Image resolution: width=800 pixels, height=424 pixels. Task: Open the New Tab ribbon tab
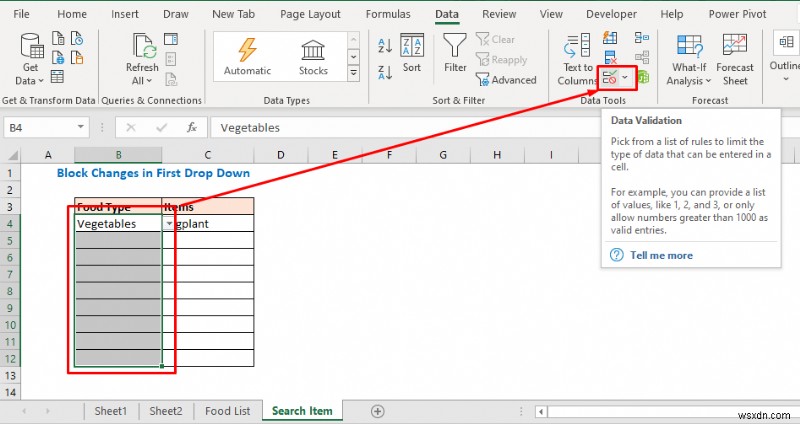point(234,14)
